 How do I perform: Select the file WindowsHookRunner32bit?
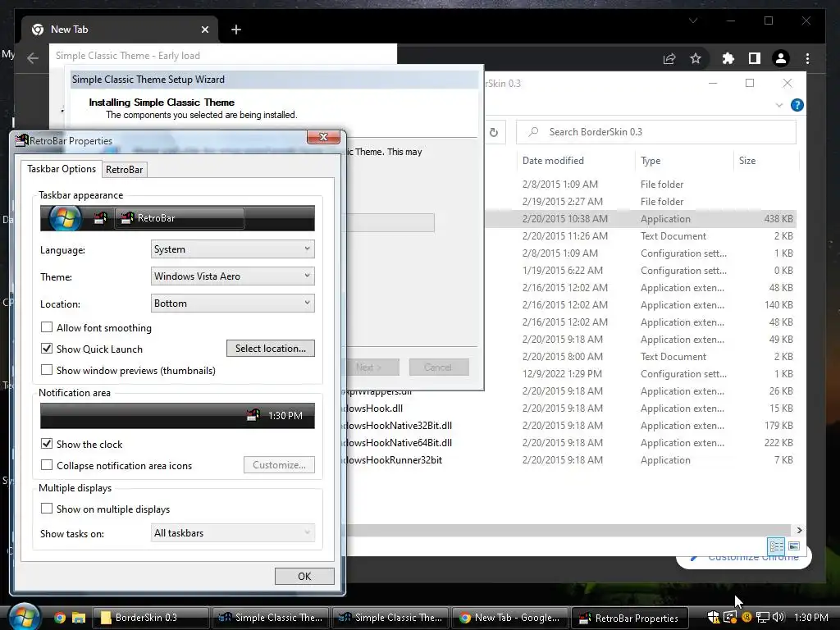(393, 459)
